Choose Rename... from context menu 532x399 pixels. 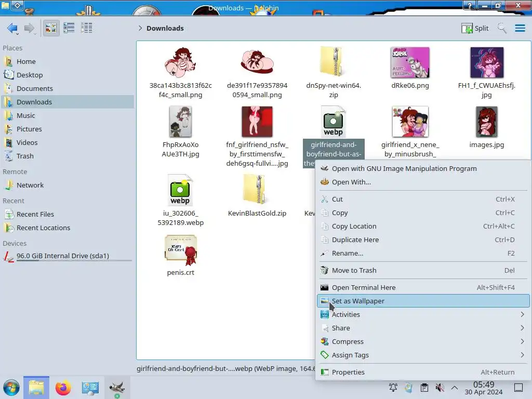(x=423, y=254)
